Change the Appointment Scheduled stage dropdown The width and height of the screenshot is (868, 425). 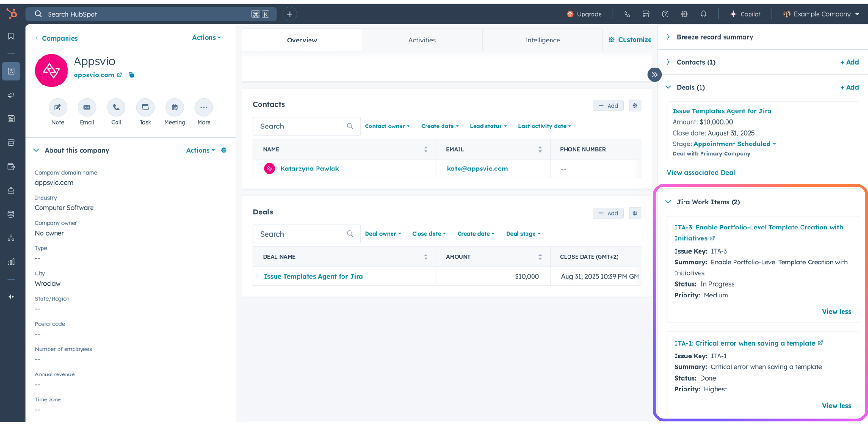click(x=734, y=144)
